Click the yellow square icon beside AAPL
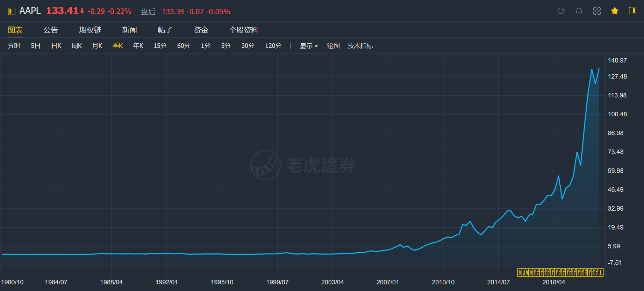This screenshot has height=291, width=644. tap(12, 11)
